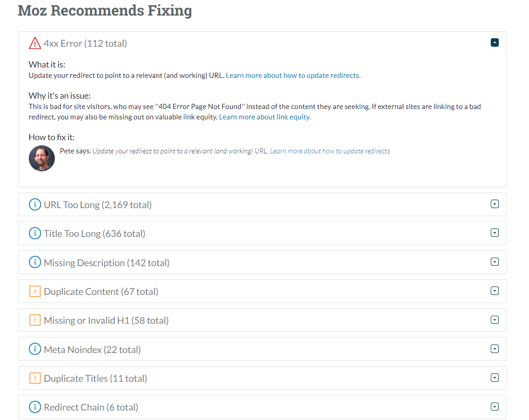
Task: Click the red 4xx Error warning triangle icon
Action: click(35, 43)
